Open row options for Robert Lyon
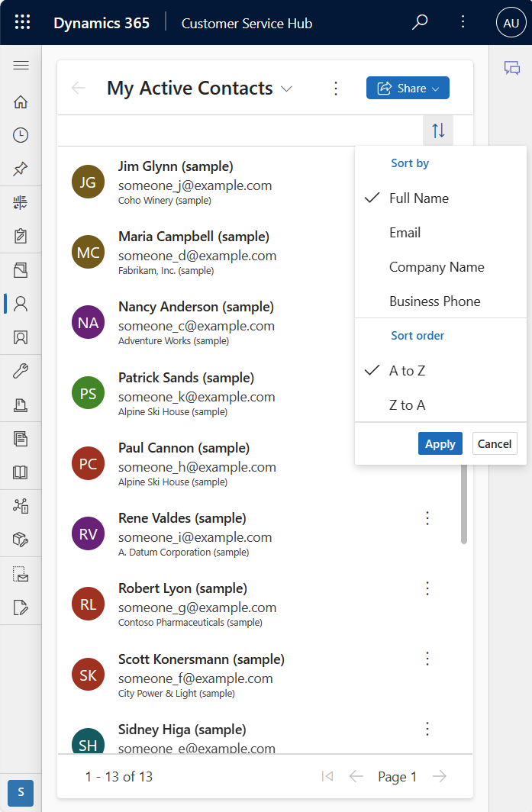 click(x=427, y=588)
